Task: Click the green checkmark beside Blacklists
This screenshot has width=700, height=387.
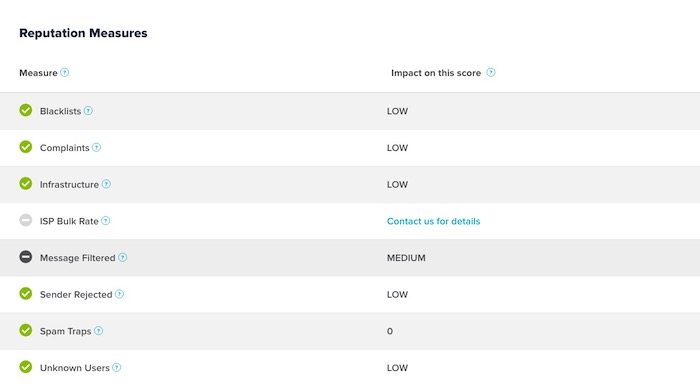Action: [26, 110]
